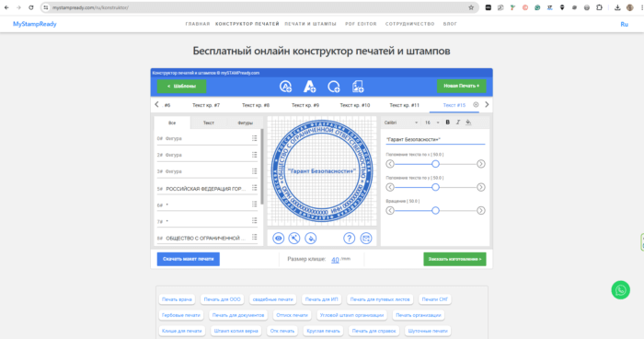Click the Заказать изготовление order button

point(454,259)
